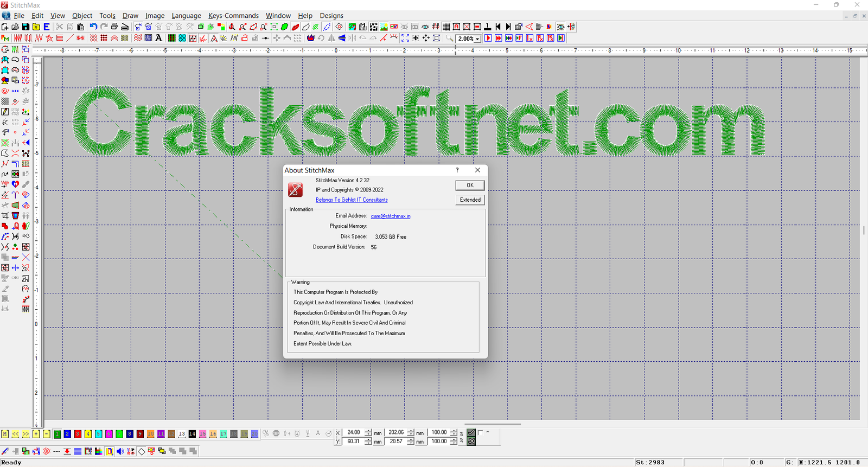Click the red right-arrow play stitch icon

point(488,38)
